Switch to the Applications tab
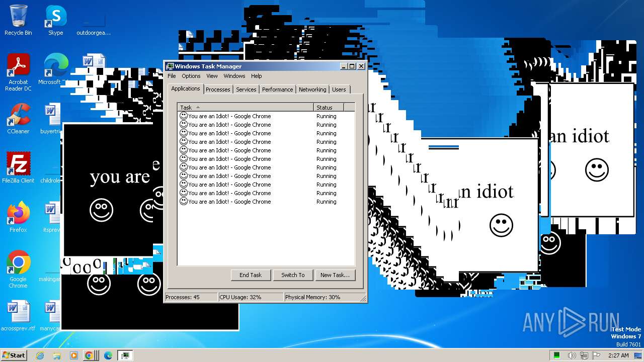Viewport: 644px width, 362px height. pos(186,88)
